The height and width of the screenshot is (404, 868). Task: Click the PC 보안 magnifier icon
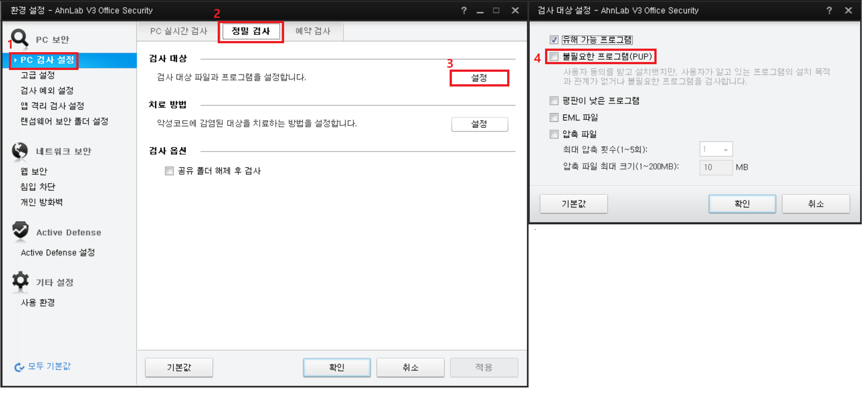(x=20, y=38)
